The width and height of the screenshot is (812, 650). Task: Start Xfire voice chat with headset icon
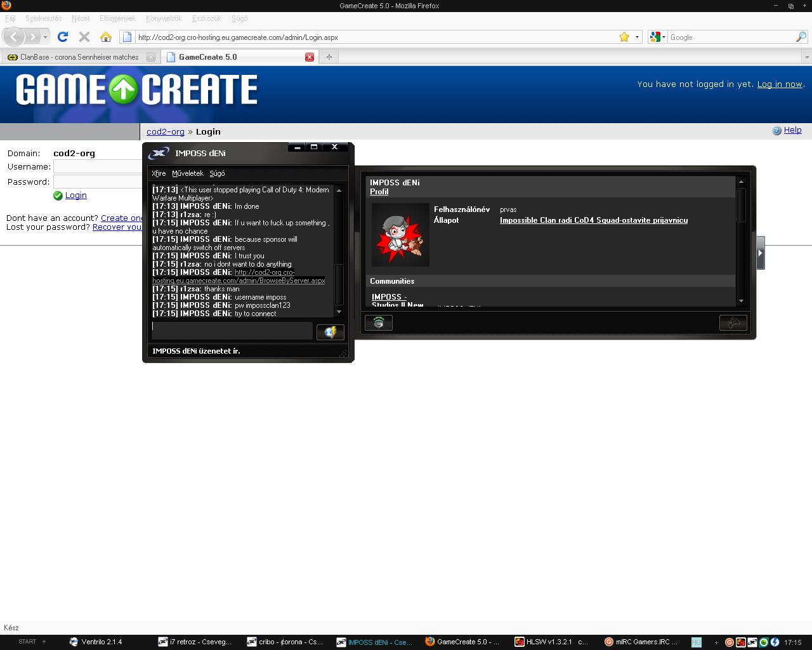point(379,323)
